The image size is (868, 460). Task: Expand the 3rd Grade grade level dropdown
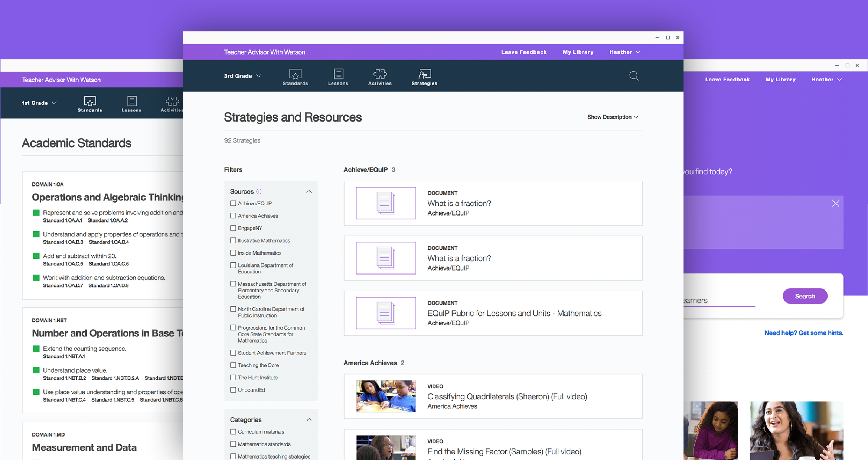[x=242, y=75]
